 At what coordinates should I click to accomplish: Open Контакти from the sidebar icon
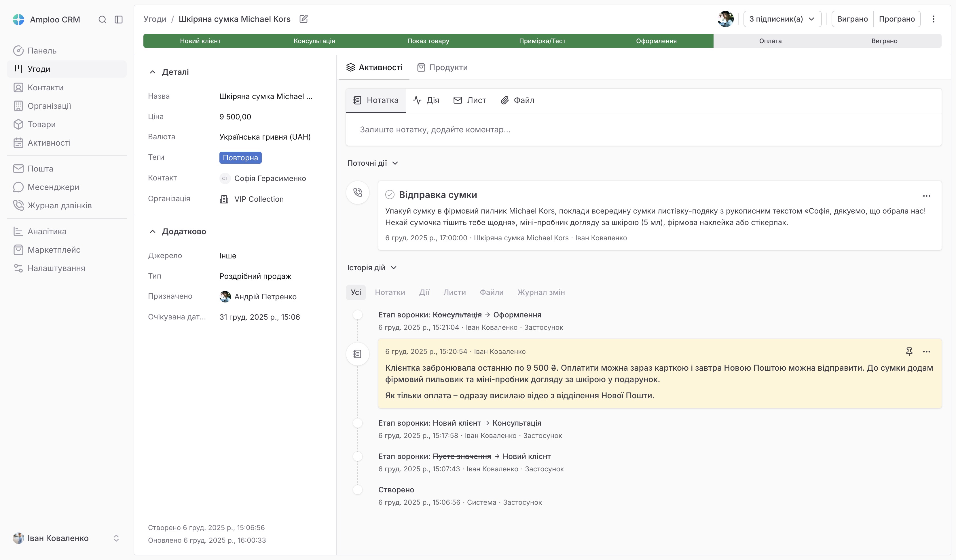[x=18, y=87]
